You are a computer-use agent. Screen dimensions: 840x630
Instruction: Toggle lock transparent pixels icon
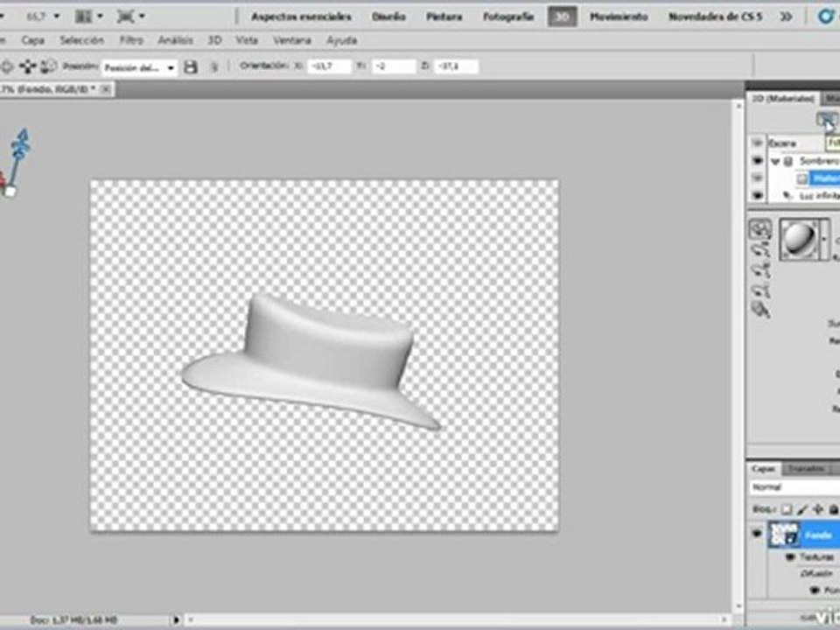(787, 509)
